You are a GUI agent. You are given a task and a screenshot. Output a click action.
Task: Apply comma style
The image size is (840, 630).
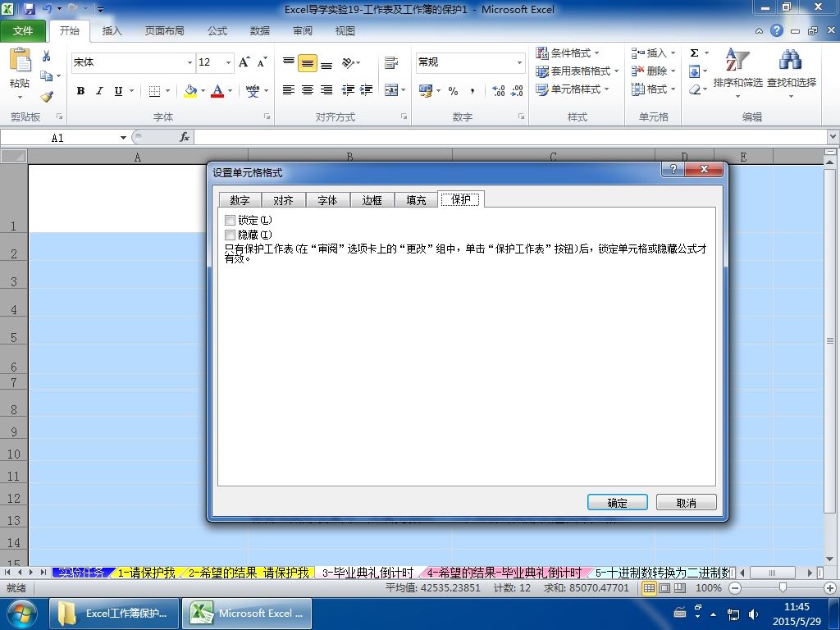coord(472,91)
